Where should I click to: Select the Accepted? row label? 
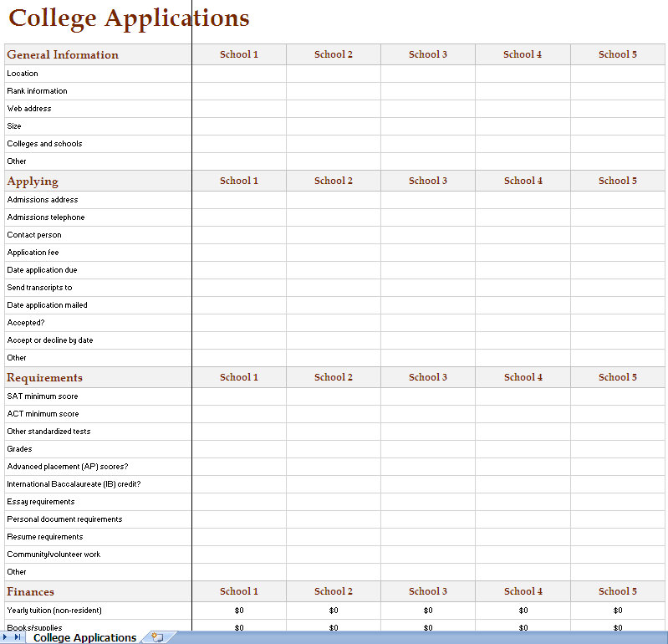coord(26,323)
